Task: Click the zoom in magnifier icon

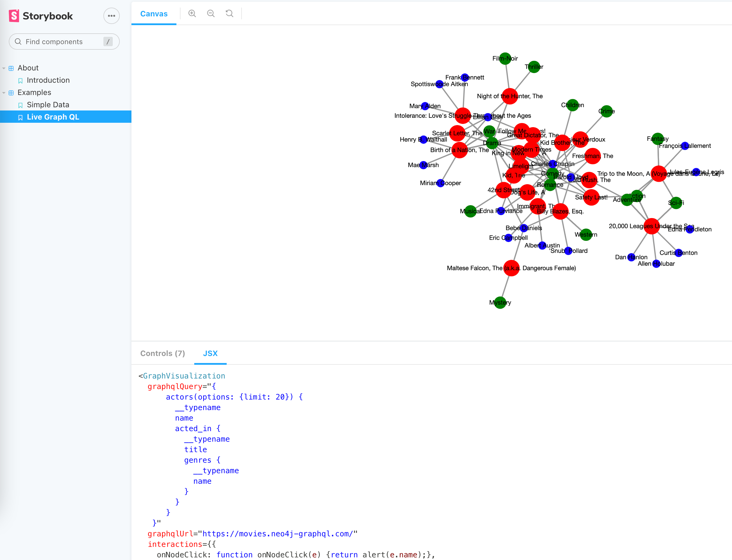Action: [192, 13]
